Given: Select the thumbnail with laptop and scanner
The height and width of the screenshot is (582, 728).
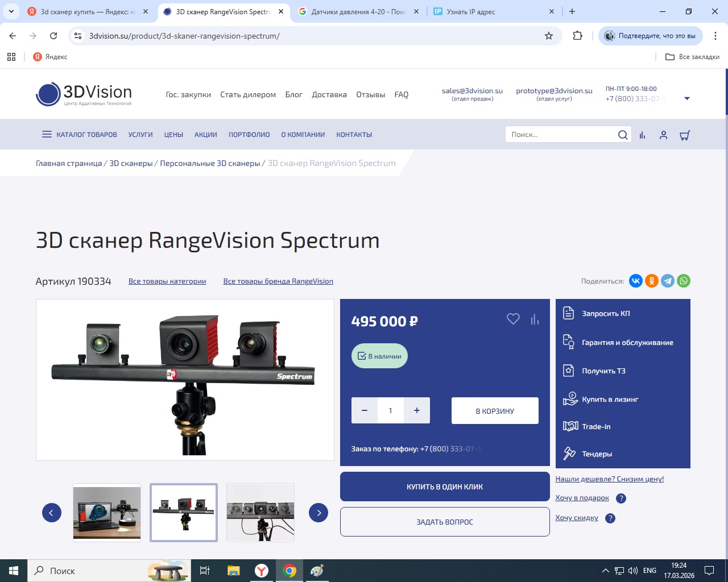Looking at the screenshot, I should pos(107,512).
